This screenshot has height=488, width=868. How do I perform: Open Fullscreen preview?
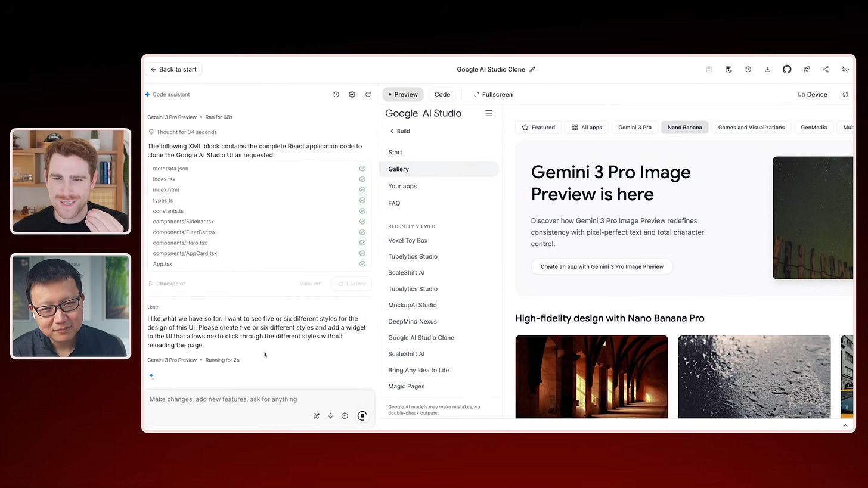tap(493, 94)
